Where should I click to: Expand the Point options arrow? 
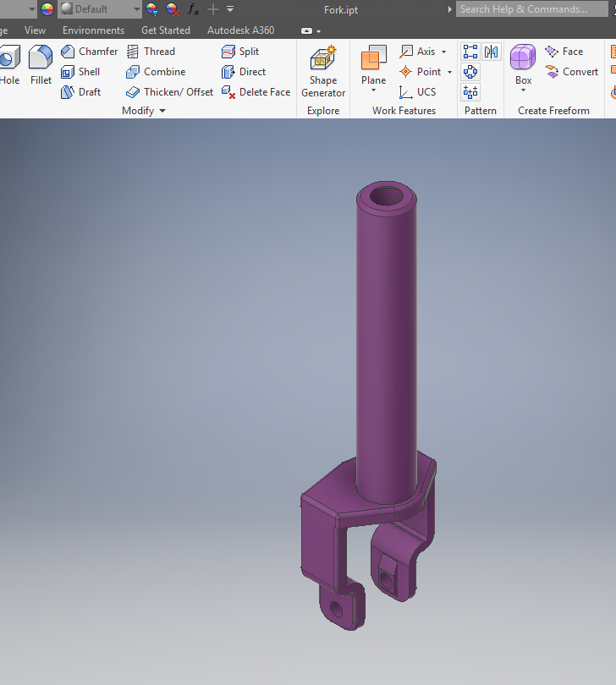pyautogui.click(x=449, y=72)
